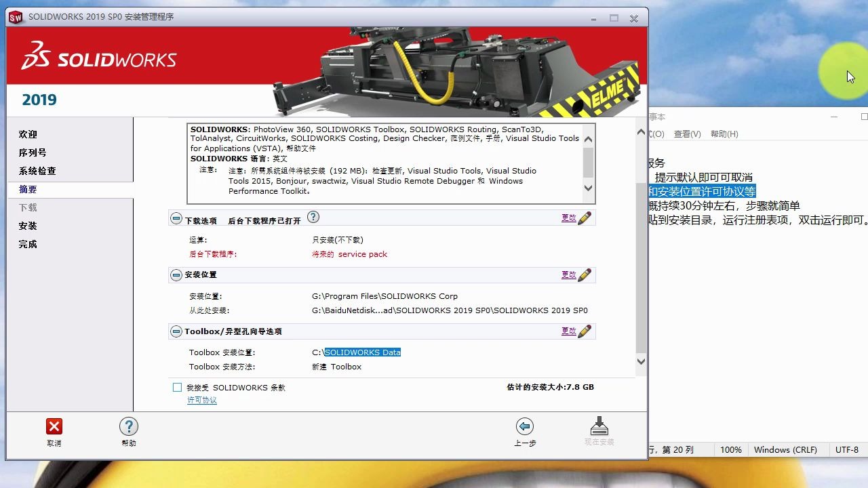This screenshot has width=868, height=488.
Task: Go back with the previous-step arrow icon
Action: point(525,426)
